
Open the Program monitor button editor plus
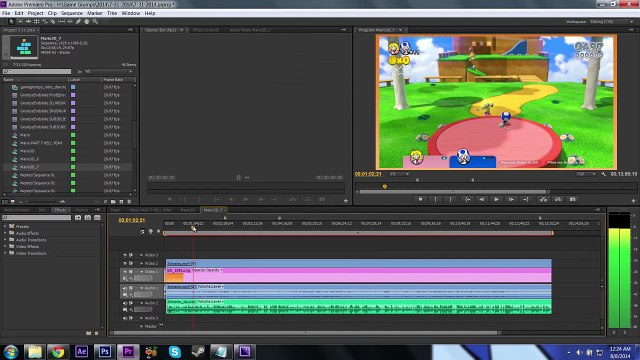[x=633, y=200]
